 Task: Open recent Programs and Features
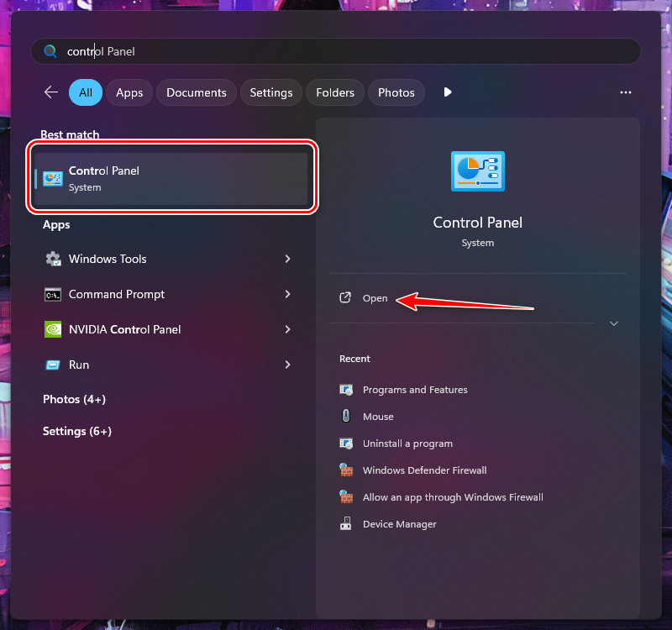pyautogui.click(x=415, y=390)
